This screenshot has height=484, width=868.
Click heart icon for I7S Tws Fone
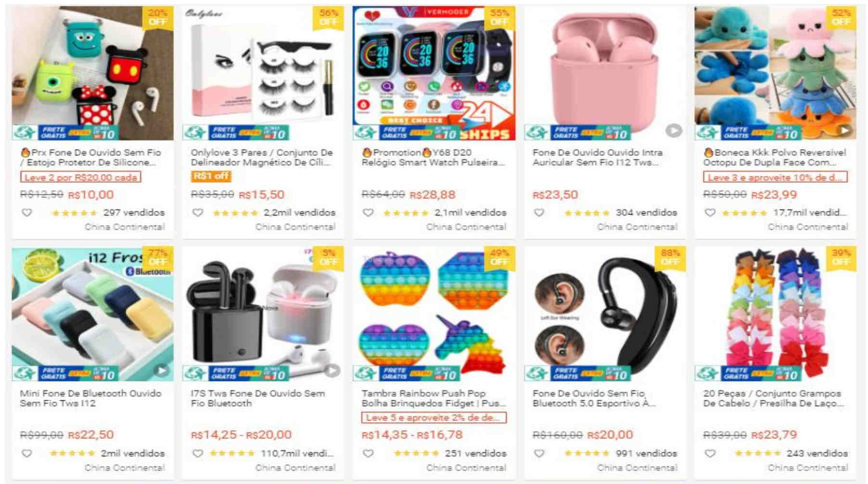[198, 453]
